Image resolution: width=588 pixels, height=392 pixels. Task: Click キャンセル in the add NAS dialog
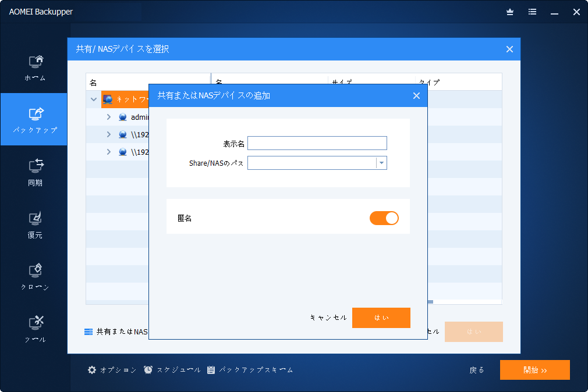(328, 318)
